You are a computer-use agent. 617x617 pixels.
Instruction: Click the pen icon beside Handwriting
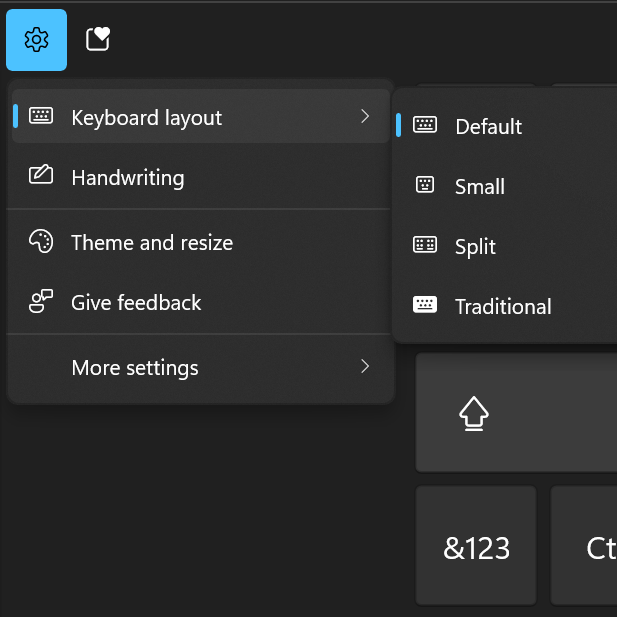click(41, 174)
